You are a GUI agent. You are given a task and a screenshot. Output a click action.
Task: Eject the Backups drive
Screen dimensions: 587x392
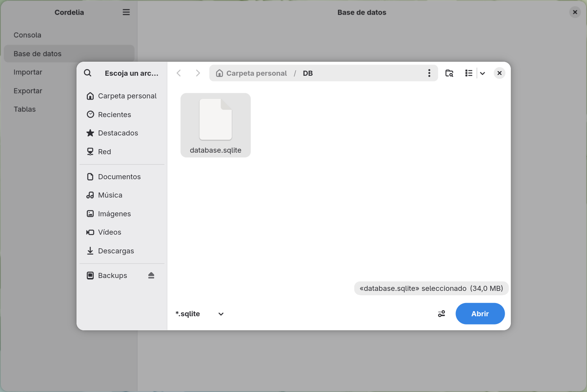coord(151,276)
